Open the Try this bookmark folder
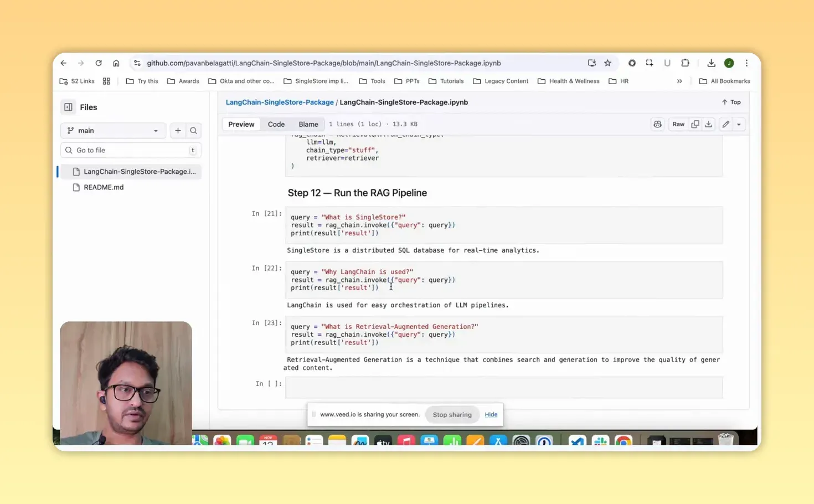 coord(142,81)
